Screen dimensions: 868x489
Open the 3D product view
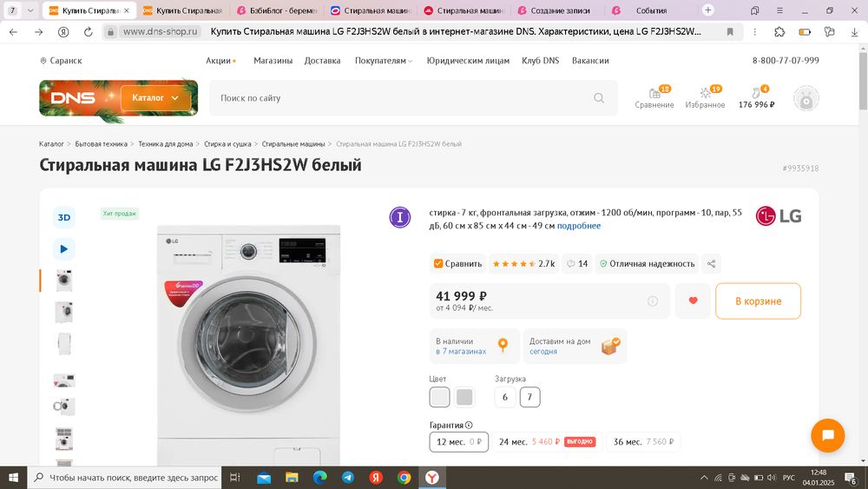[64, 217]
